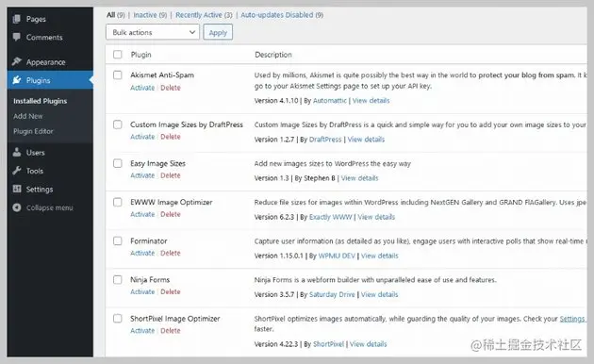Check the Custom Image Sizes by DraftPress checkbox
The image size is (594, 364).
(118, 124)
